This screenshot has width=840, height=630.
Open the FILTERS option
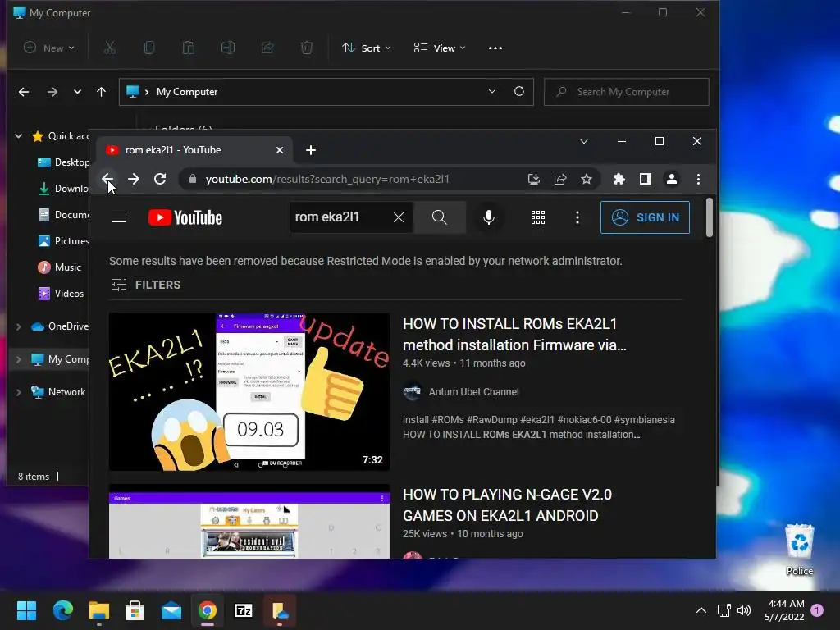pyautogui.click(x=146, y=285)
